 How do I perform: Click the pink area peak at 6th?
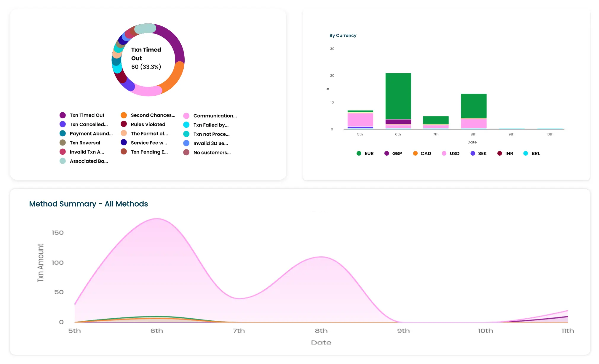tap(157, 219)
